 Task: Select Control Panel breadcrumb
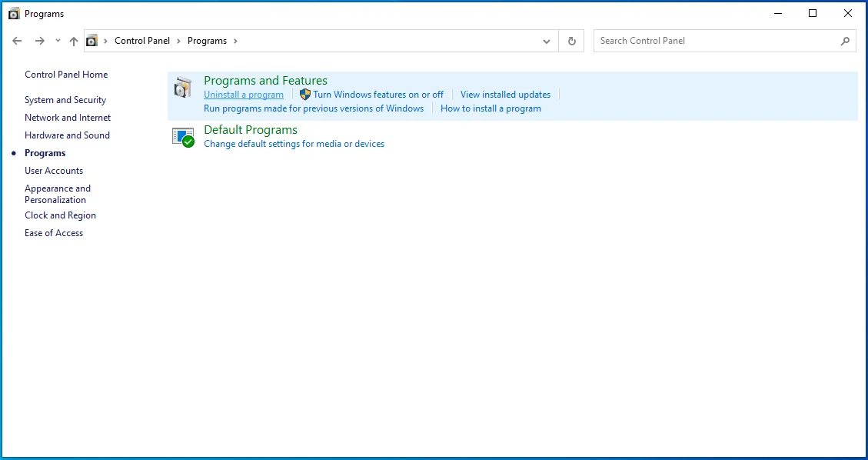pyautogui.click(x=142, y=41)
